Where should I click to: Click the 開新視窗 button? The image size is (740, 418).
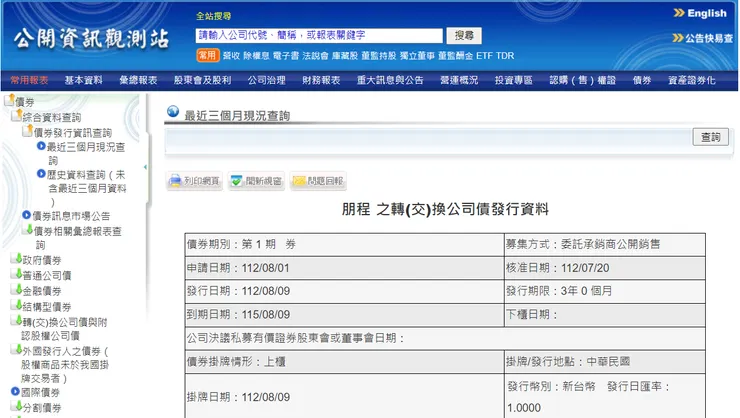point(256,181)
